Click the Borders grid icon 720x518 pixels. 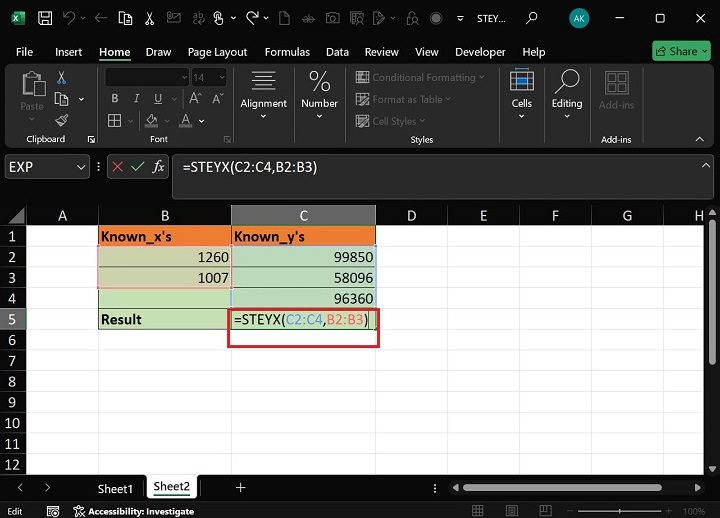tap(114, 121)
